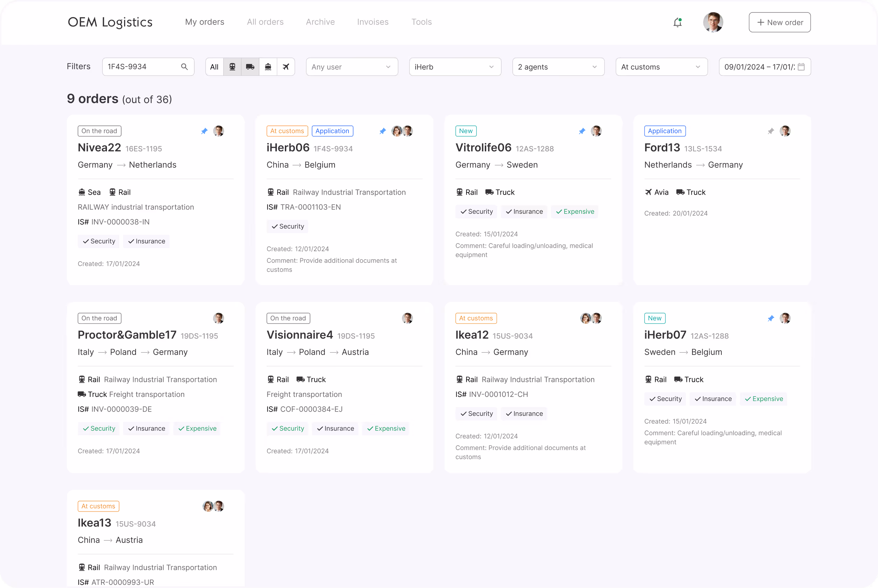Toggle the All transport filter option
The height and width of the screenshot is (588, 878).
click(214, 67)
